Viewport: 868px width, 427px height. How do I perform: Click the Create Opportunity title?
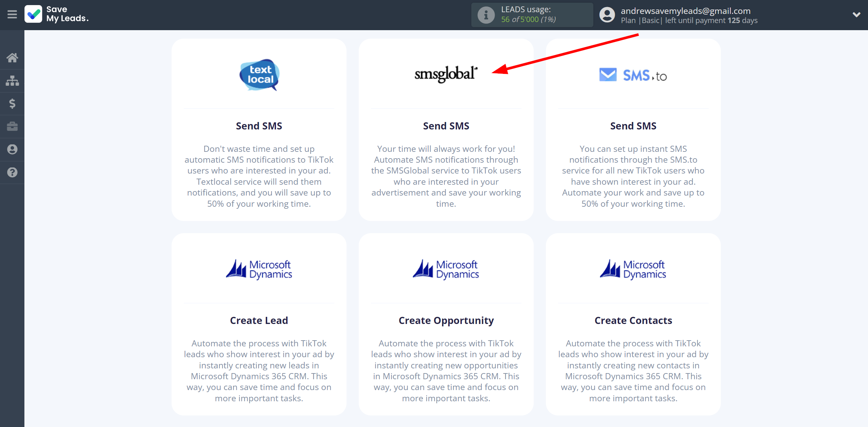[446, 321]
